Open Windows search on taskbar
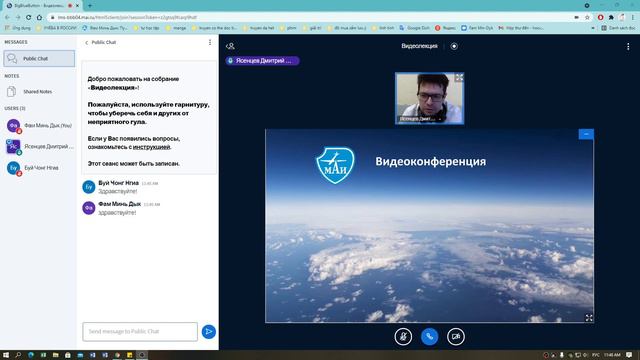The image size is (640, 360). [18, 355]
